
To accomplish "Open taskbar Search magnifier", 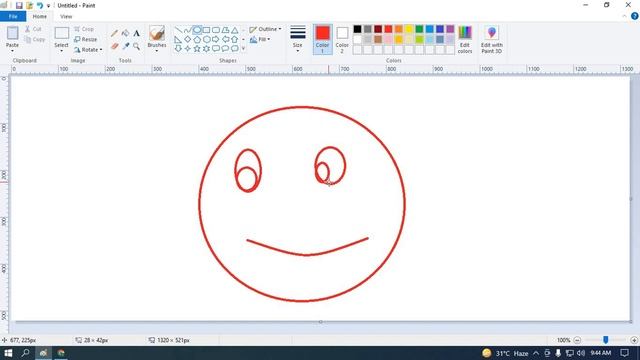I will 25,353.
